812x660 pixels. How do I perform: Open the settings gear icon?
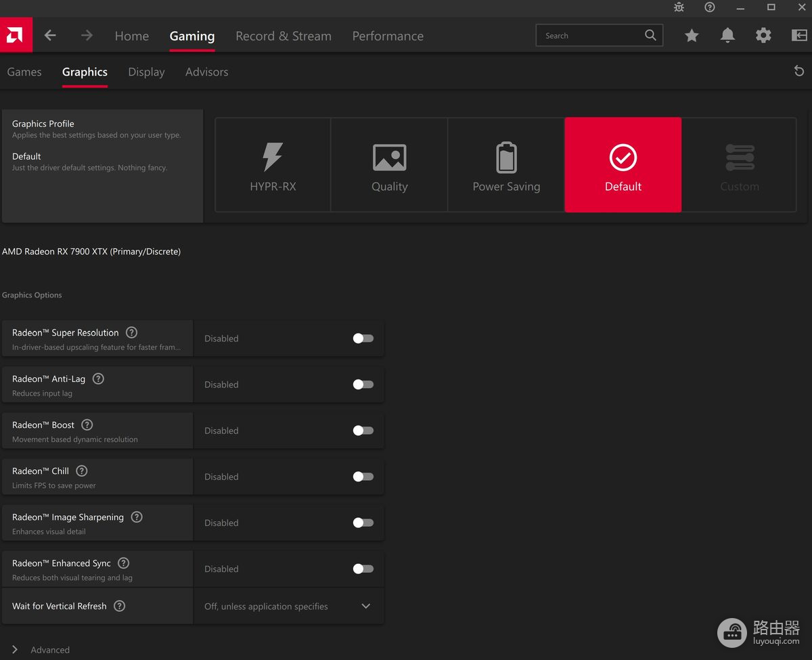point(763,35)
